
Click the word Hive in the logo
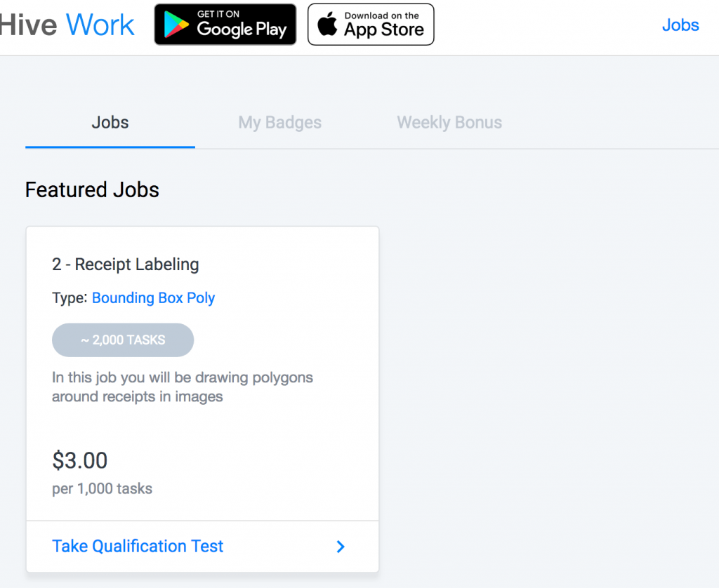[28, 25]
